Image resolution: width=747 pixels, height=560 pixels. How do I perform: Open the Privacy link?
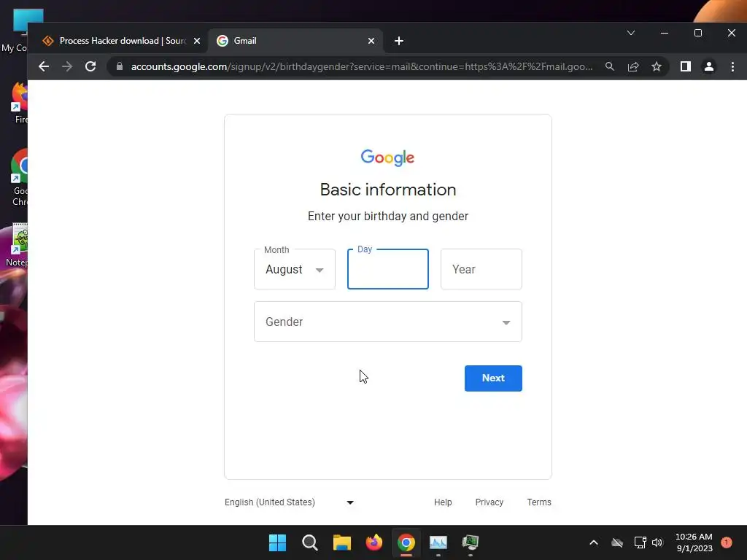pos(489,502)
